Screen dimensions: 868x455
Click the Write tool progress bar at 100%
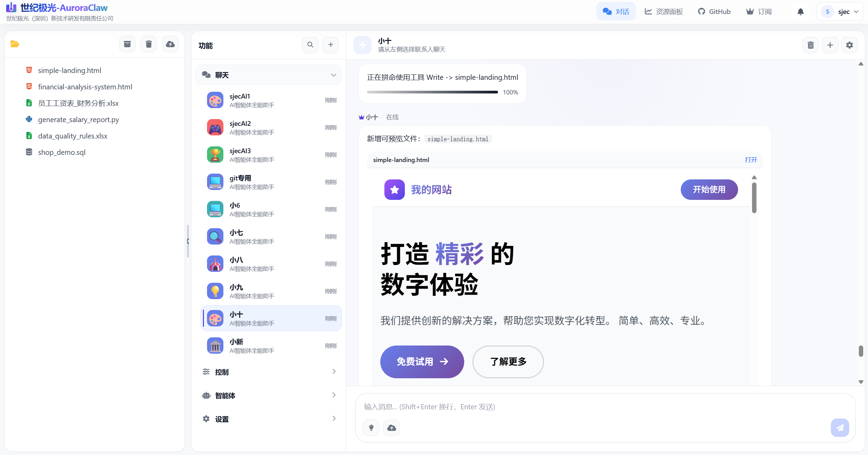pyautogui.click(x=431, y=92)
